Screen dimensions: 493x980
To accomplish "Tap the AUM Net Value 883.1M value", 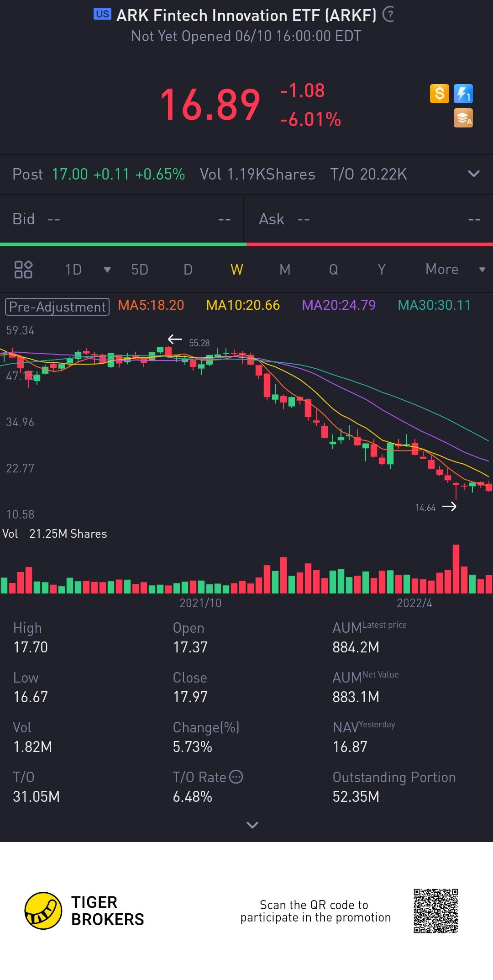I will coord(356,697).
